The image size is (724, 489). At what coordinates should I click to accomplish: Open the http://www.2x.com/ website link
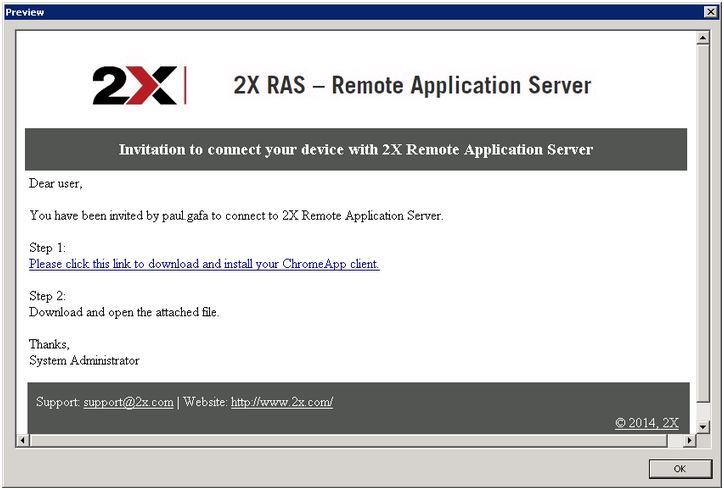coord(282,402)
